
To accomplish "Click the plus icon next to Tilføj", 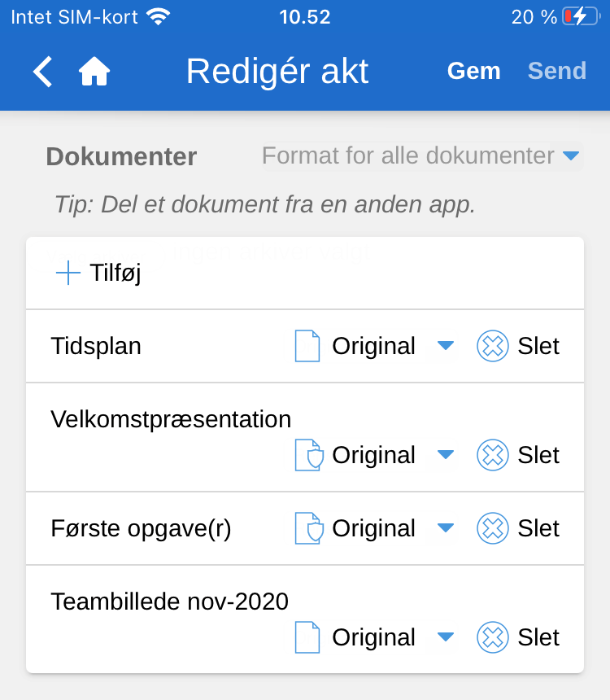I will click(68, 273).
